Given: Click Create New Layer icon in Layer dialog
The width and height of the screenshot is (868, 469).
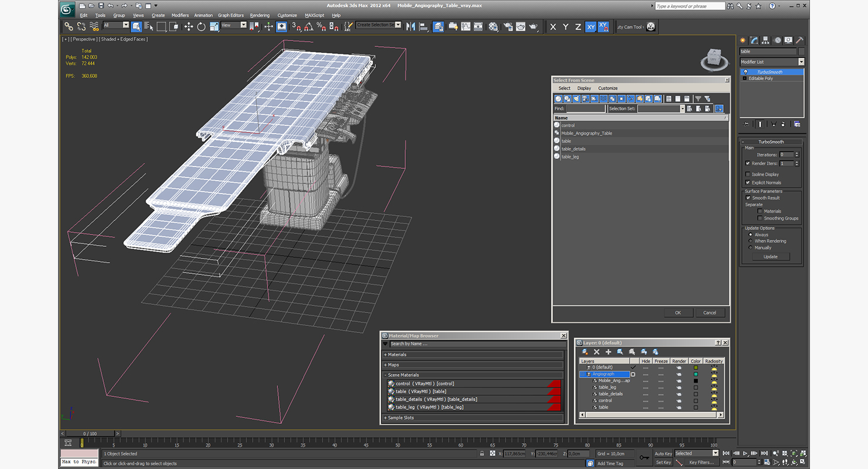Looking at the screenshot, I should pos(585,352).
